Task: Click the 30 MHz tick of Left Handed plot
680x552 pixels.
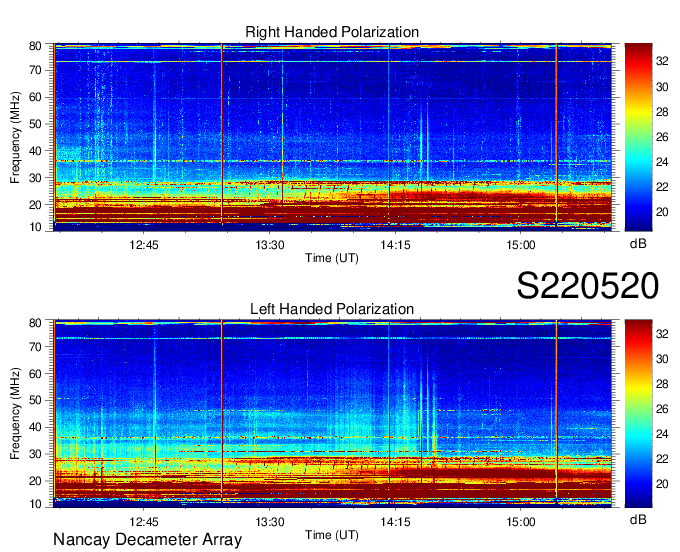Action: [35, 454]
